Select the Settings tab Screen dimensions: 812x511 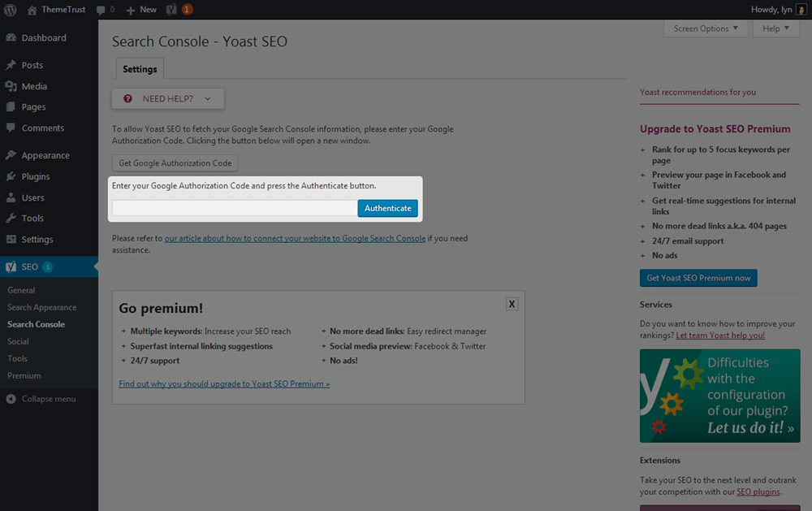coord(140,69)
